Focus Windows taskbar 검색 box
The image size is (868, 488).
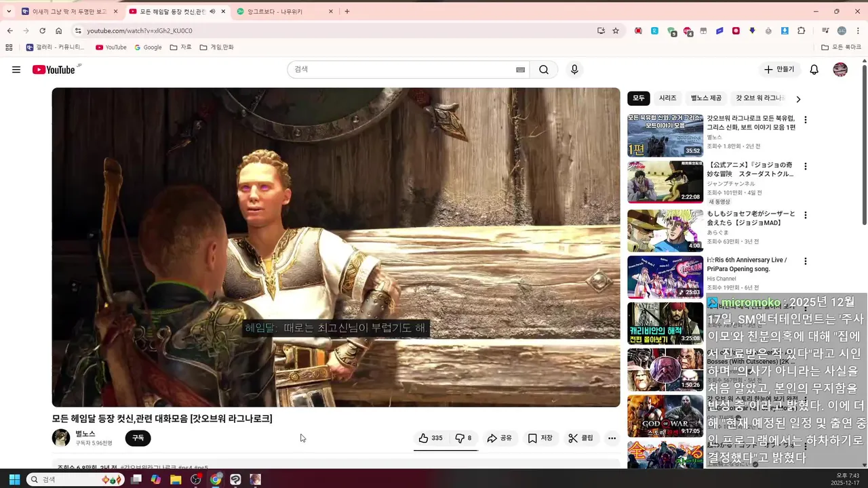click(75, 479)
